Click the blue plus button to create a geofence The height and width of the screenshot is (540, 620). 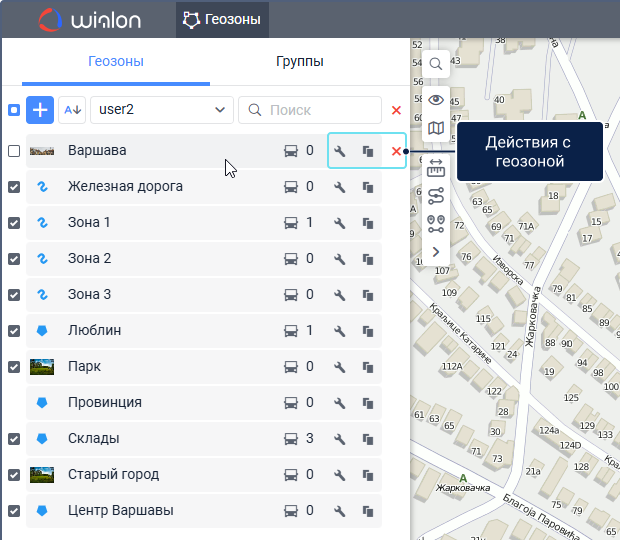coord(40,110)
